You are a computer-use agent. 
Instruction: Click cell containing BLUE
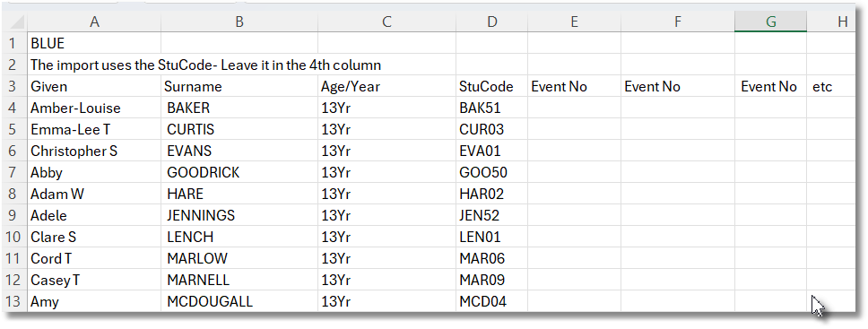click(94, 43)
